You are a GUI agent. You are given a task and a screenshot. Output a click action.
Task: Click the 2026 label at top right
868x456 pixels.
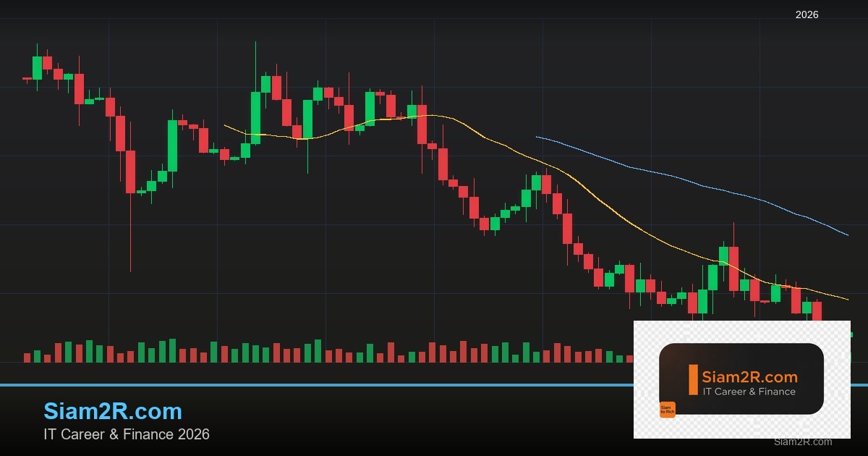(x=807, y=14)
